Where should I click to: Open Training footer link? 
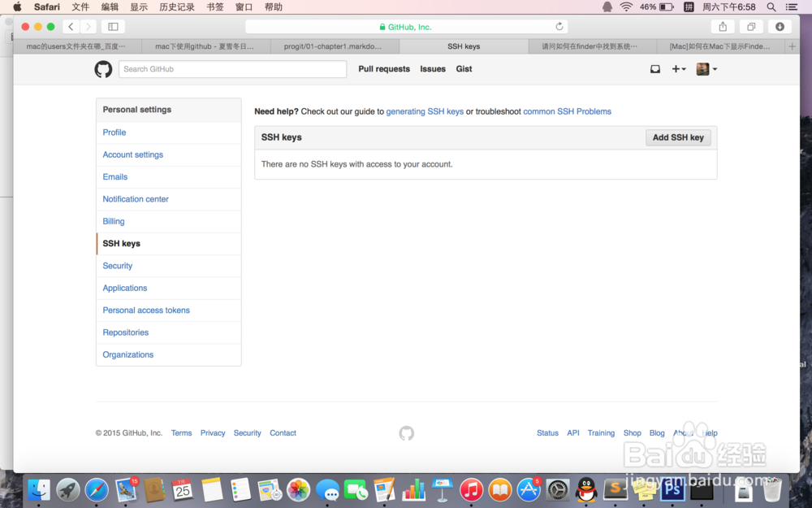coord(601,433)
